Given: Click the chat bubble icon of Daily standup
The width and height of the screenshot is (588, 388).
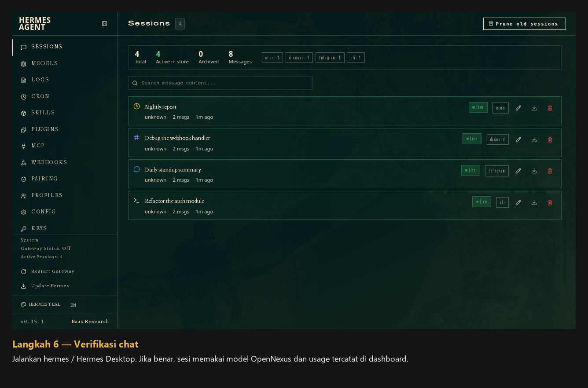Looking at the screenshot, I should tap(136, 169).
